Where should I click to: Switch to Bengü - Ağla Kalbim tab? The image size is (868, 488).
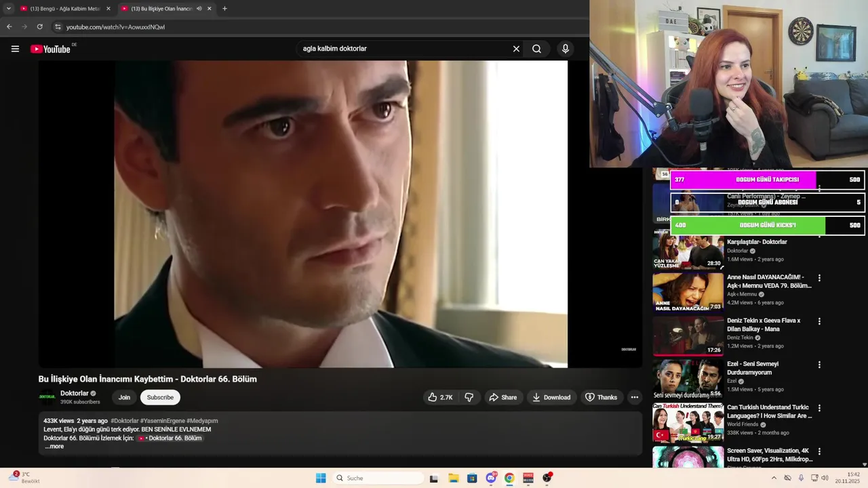pyautogui.click(x=64, y=9)
